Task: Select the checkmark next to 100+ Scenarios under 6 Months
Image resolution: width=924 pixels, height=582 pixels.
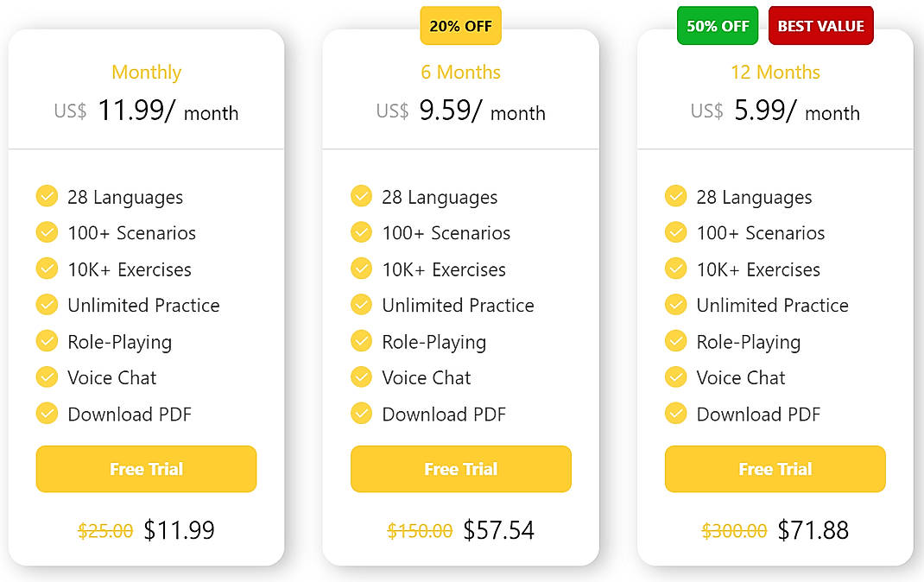Action: [362, 232]
